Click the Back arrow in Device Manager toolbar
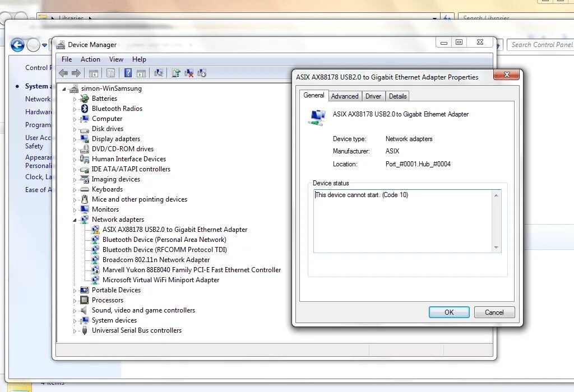The height and width of the screenshot is (392, 574). pyautogui.click(x=63, y=73)
